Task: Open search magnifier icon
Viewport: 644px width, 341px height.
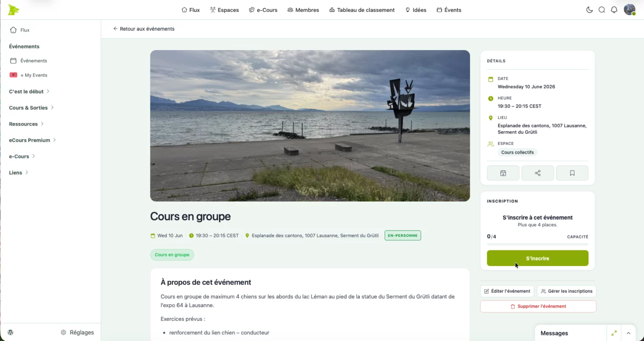Action: 602,10
